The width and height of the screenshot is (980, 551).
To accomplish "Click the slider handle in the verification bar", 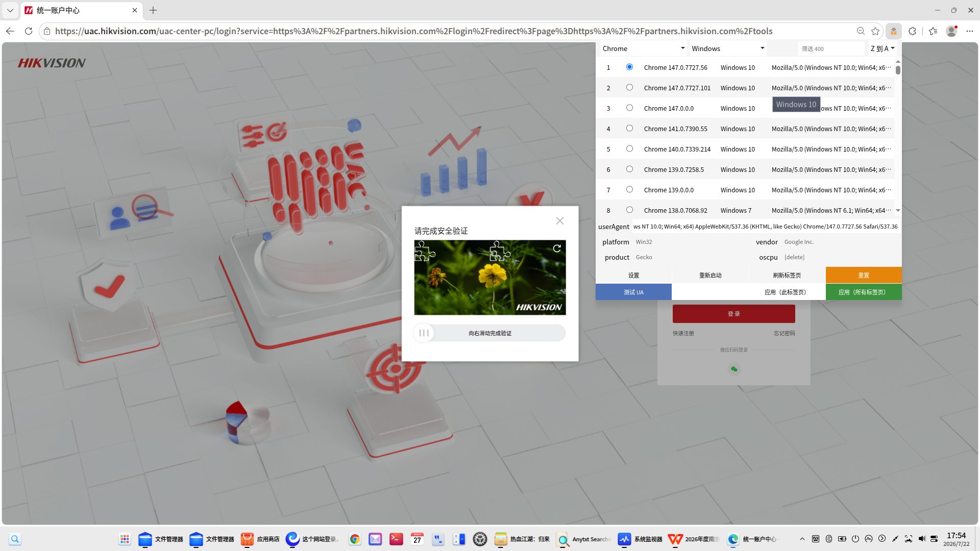I will coord(424,333).
